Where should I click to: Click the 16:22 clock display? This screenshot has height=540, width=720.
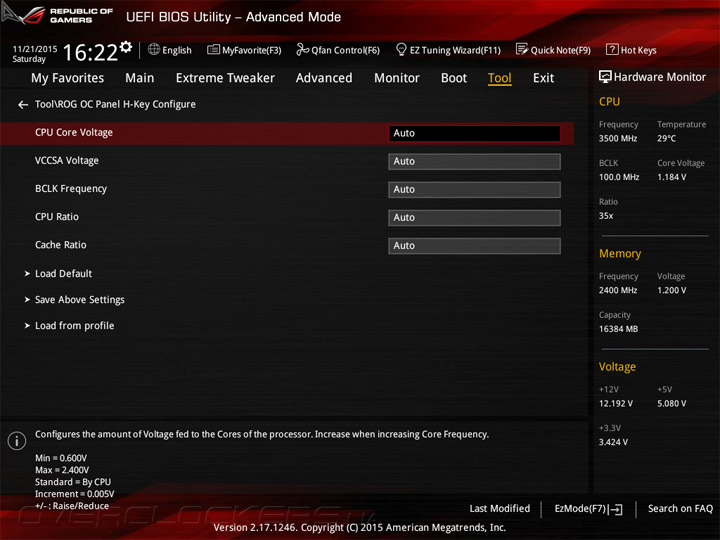pyautogui.click(x=90, y=52)
